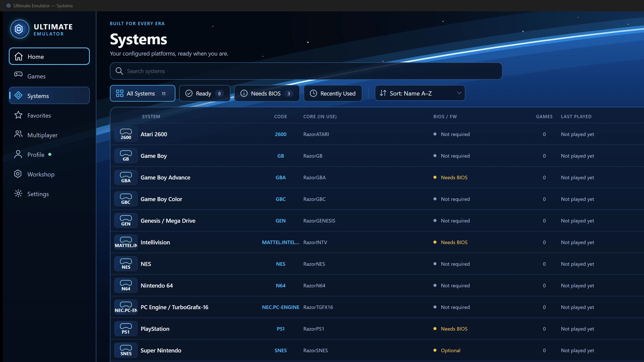Click the sort arrows icon
Screen dimensions: 644x362
[383, 93]
